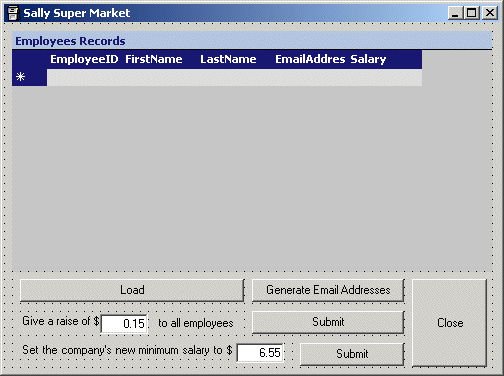
Task: Click the large Close button
Action: pyautogui.click(x=450, y=323)
